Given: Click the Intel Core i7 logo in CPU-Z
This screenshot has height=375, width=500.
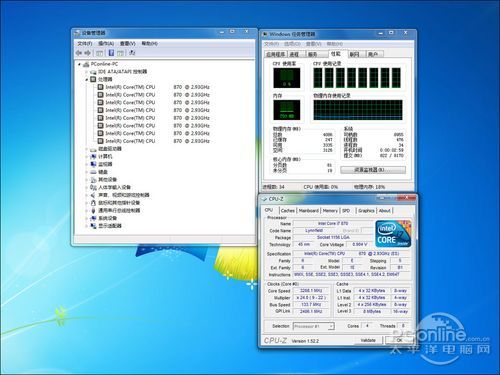Looking at the screenshot, I should pyautogui.click(x=393, y=233).
